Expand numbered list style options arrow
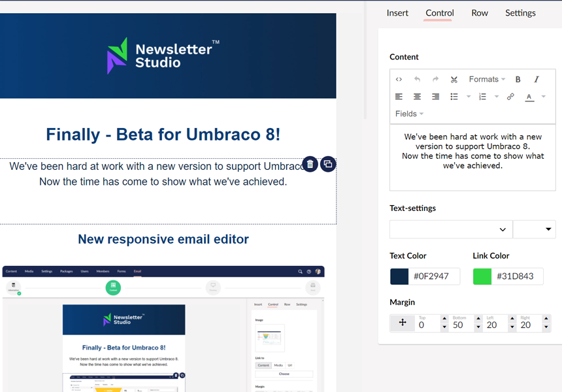The height and width of the screenshot is (392, 562). pyautogui.click(x=497, y=97)
